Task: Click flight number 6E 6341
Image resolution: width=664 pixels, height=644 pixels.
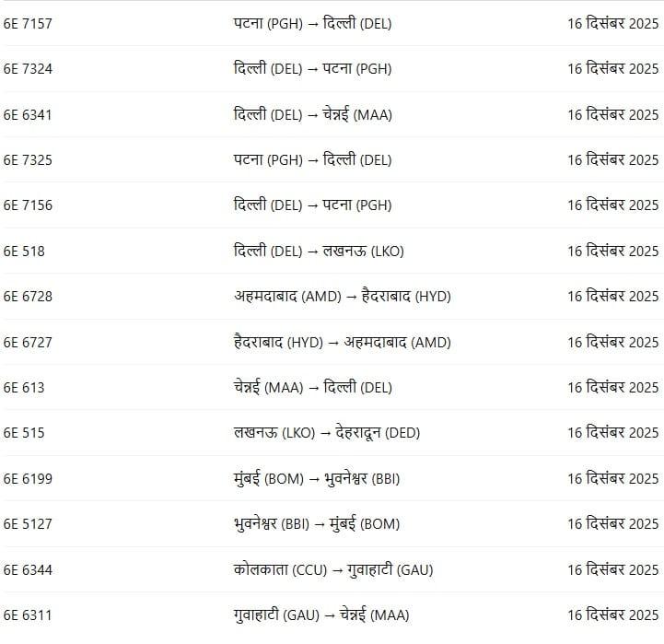Action: (x=29, y=115)
